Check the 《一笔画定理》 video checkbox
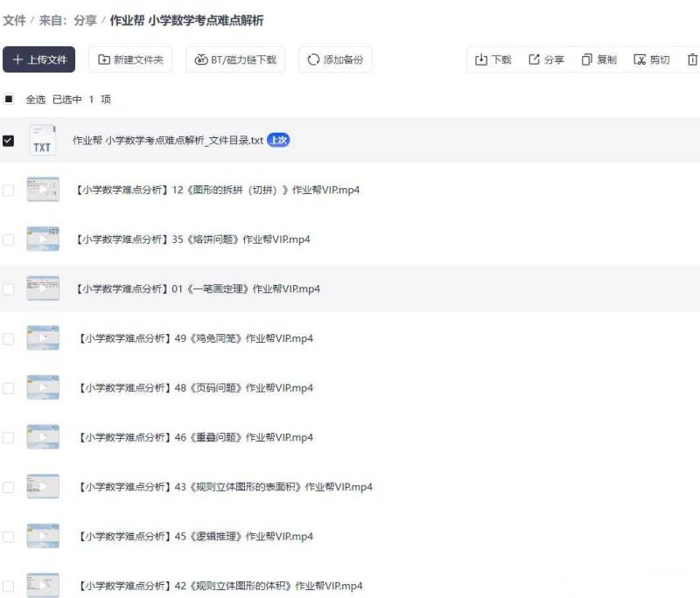 (10, 289)
